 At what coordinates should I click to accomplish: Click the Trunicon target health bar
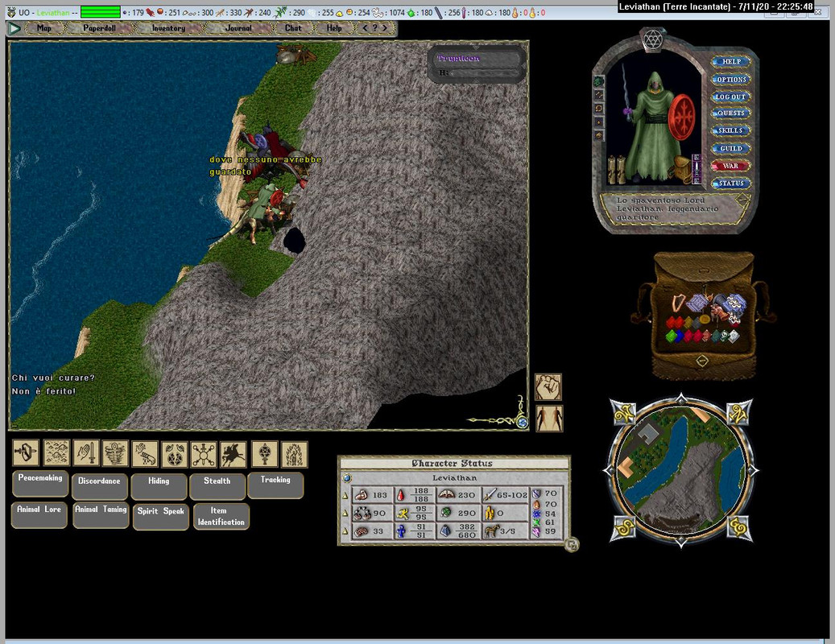[477, 65]
